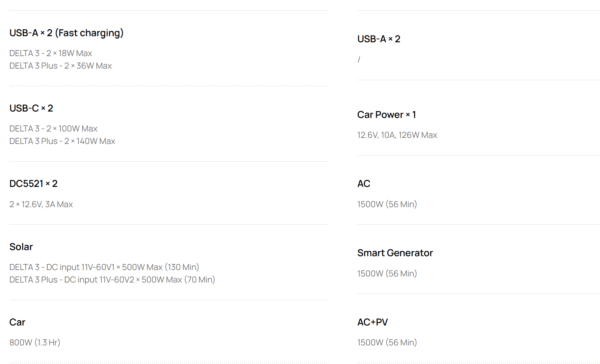Click DELTA 3 - 2 × 100W Max text
600x364 pixels.
click(x=54, y=129)
